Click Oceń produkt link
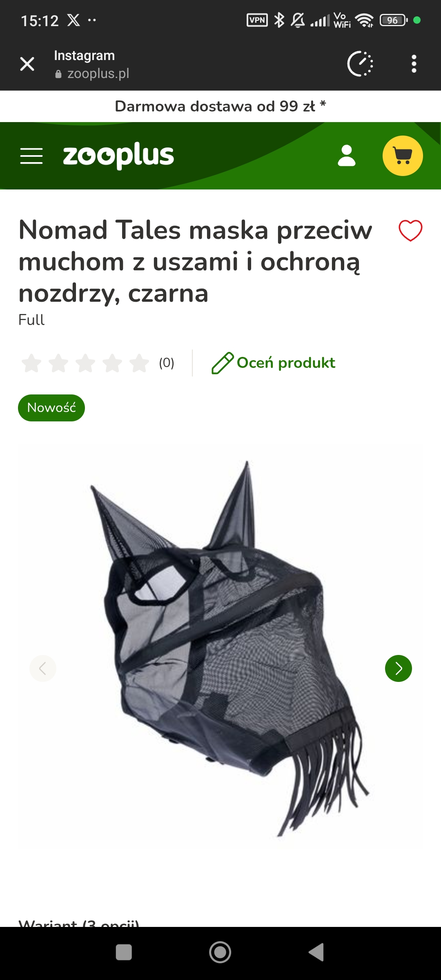Image resolution: width=441 pixels, height=980 pixels. click(286, 363)
